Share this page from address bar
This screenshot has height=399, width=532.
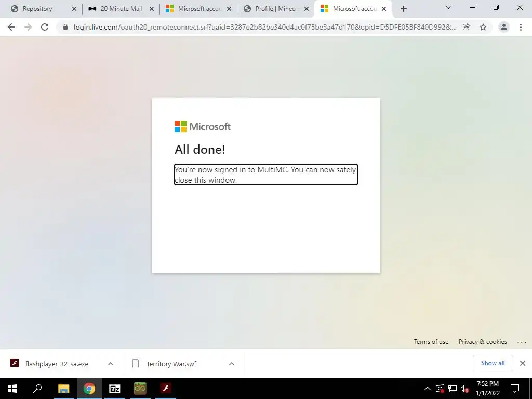pyautogui.click(x=466, y=27)
